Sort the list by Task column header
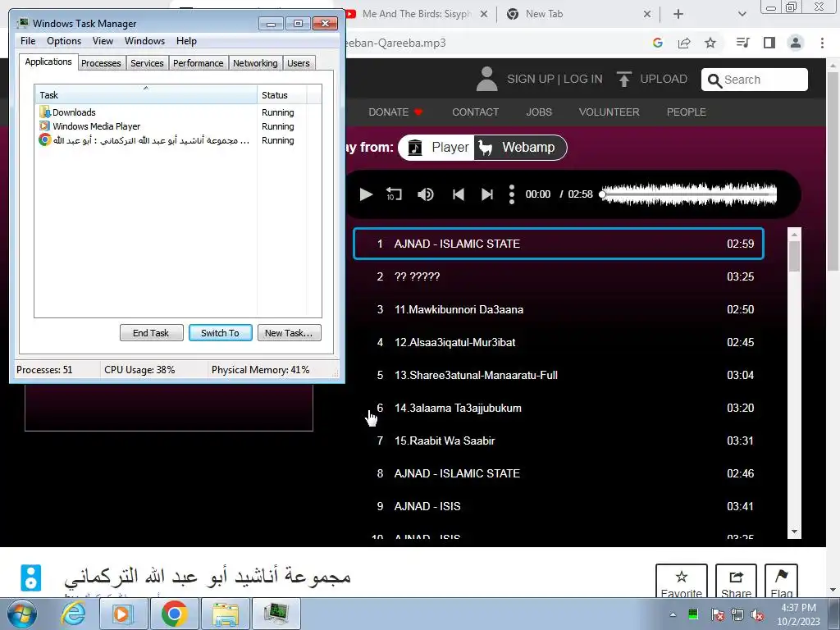Viewport: 840px width, 630px height. click(146, 95)
